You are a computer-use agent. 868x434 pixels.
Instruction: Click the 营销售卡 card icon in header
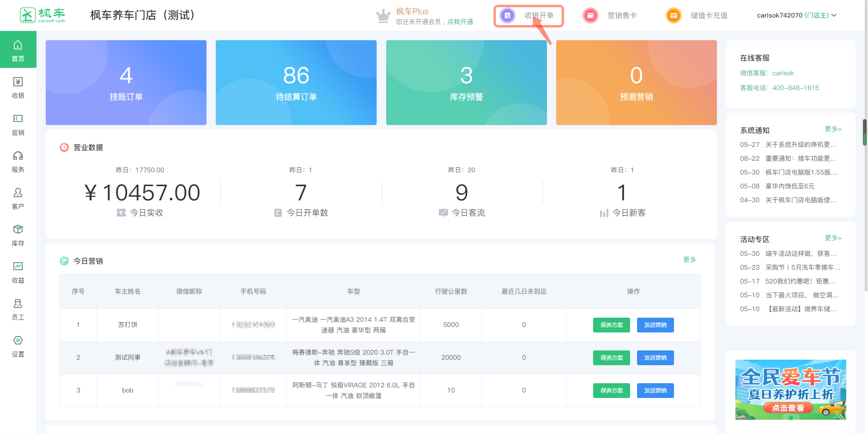click(590, 16)
